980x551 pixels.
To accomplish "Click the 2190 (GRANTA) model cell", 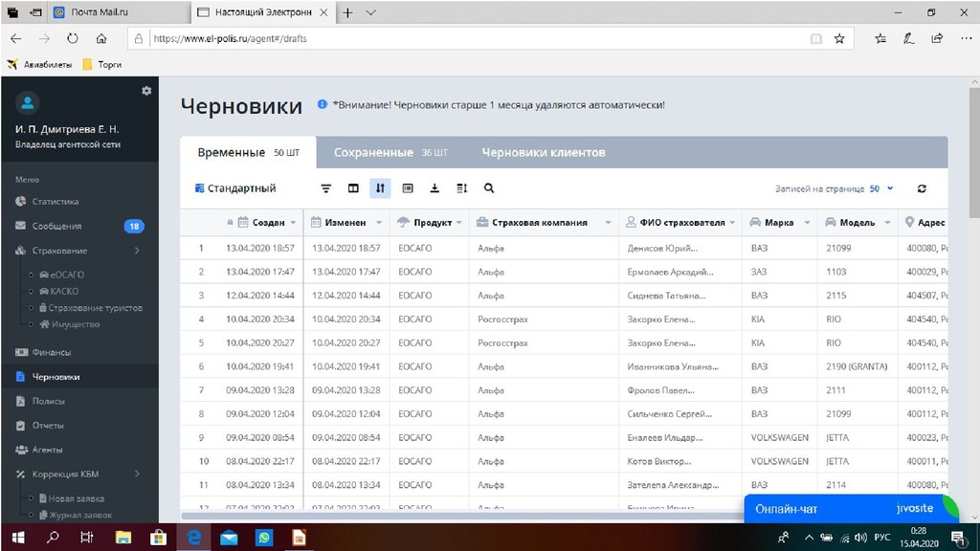I will (857, 366).
